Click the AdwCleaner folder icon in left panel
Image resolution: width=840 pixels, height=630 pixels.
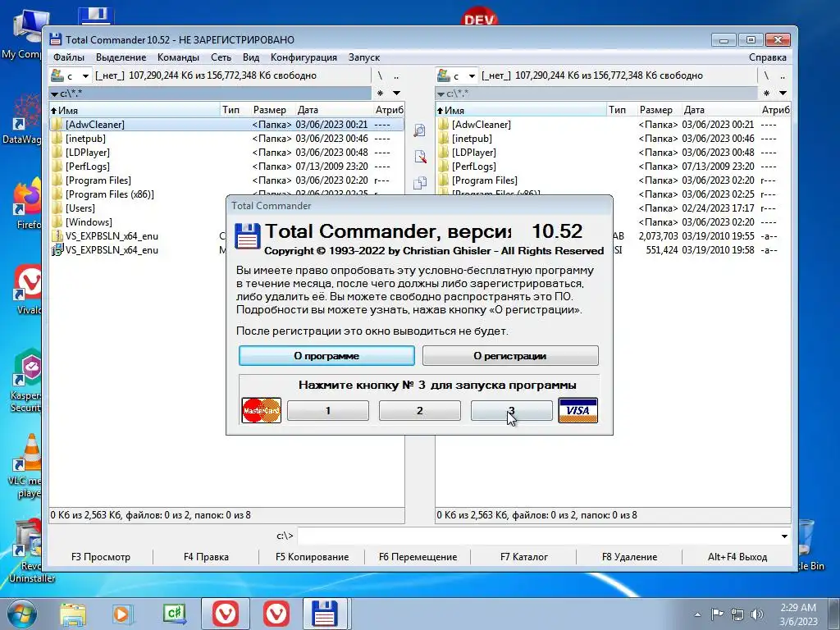(x=57, y=125)
